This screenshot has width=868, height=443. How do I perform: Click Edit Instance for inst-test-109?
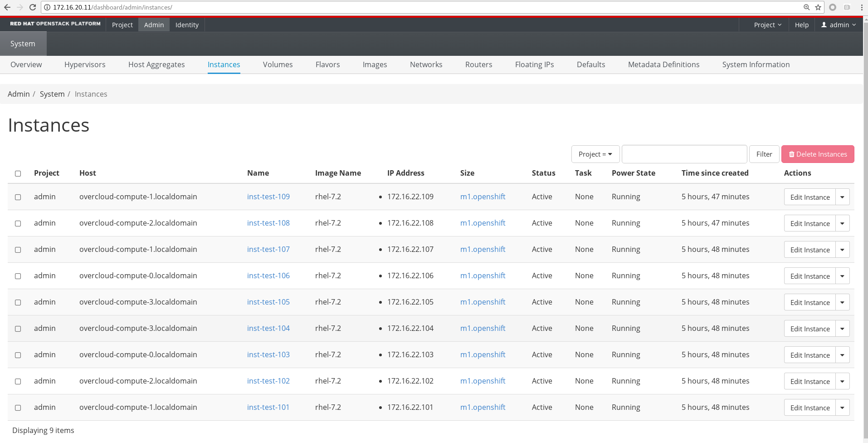pyautogui.click(x=810, y=197)
